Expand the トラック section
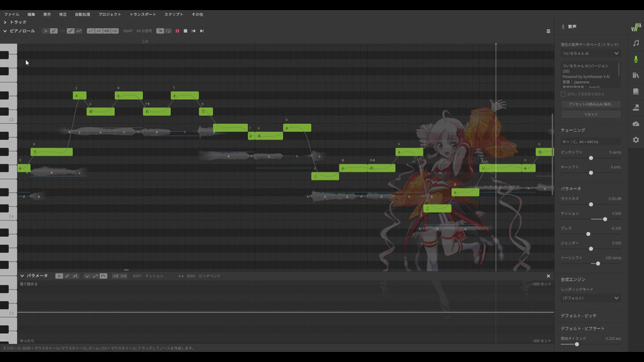This screenshot has width=644, height=362. pyautogui.click(x=5, y=22)
